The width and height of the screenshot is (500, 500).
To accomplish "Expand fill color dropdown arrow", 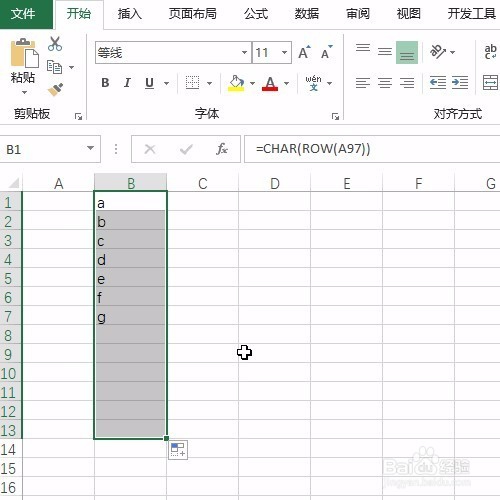I will coord(252,83).
